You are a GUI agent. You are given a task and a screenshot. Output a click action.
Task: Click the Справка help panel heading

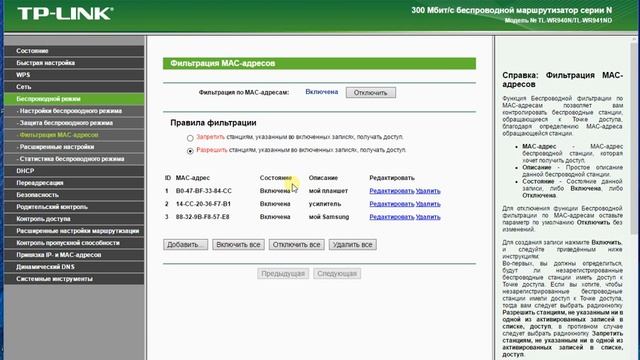point(562,80)
